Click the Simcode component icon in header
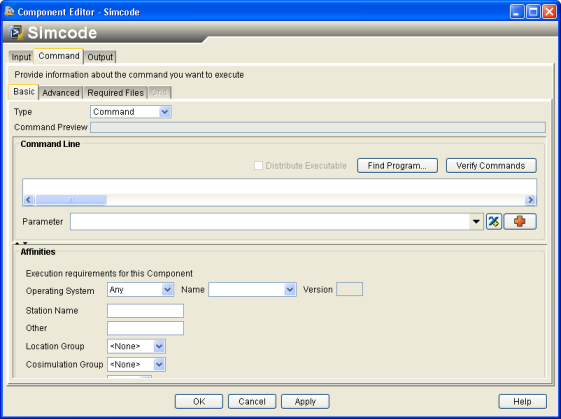Screen dimensions: 561x419 (15, 33)
